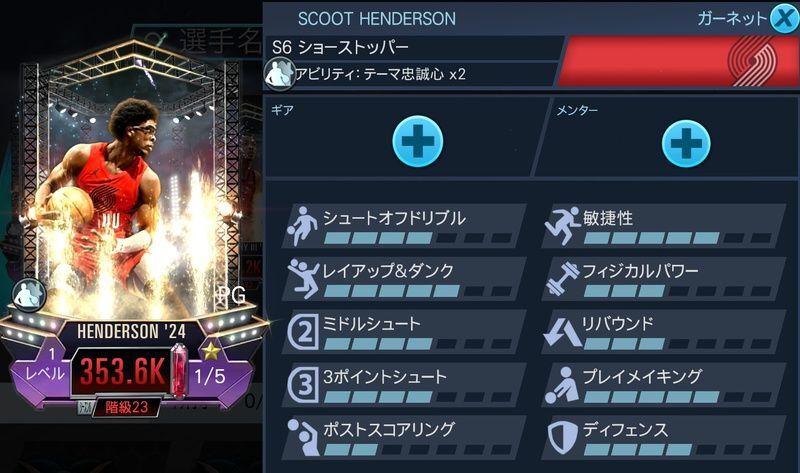Click the リバウンド arrow icon
The width and height of the screenshot is (800, 473).
(x=563, y=332)
